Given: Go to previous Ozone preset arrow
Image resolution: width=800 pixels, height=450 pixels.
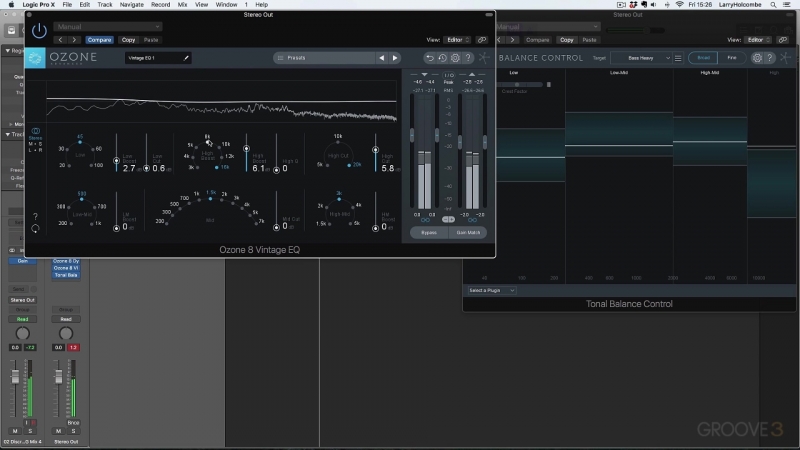Looking at the screenshot, I should (x=382, y=58).
